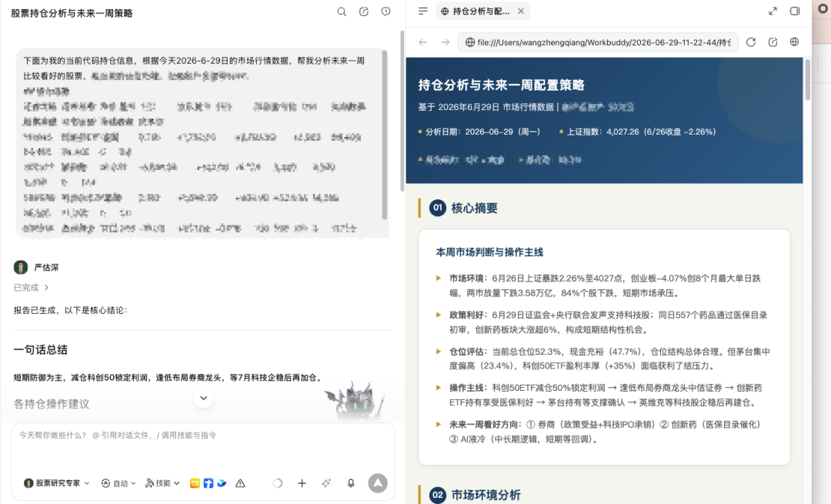Image resolution: width=831 pixels, height=504 pixels.
Task: Open the 股票研究专家 agent dropdown
Action: point(57,483)
